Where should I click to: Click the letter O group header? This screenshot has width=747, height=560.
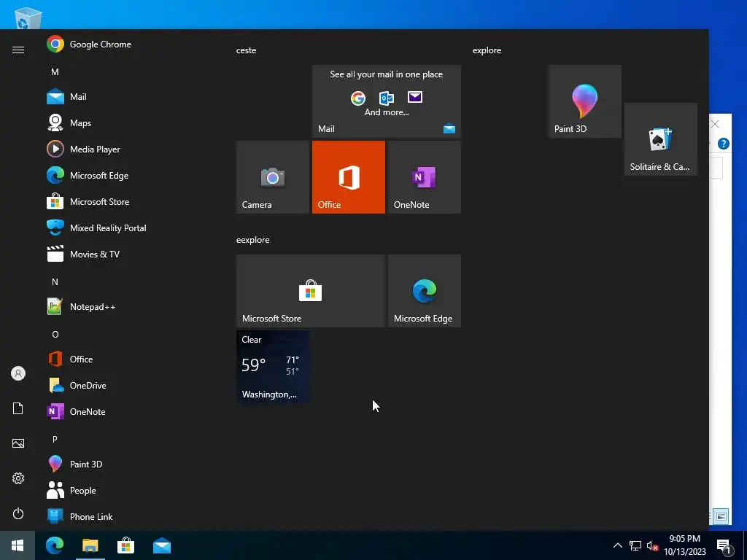(x=55, y=334)
